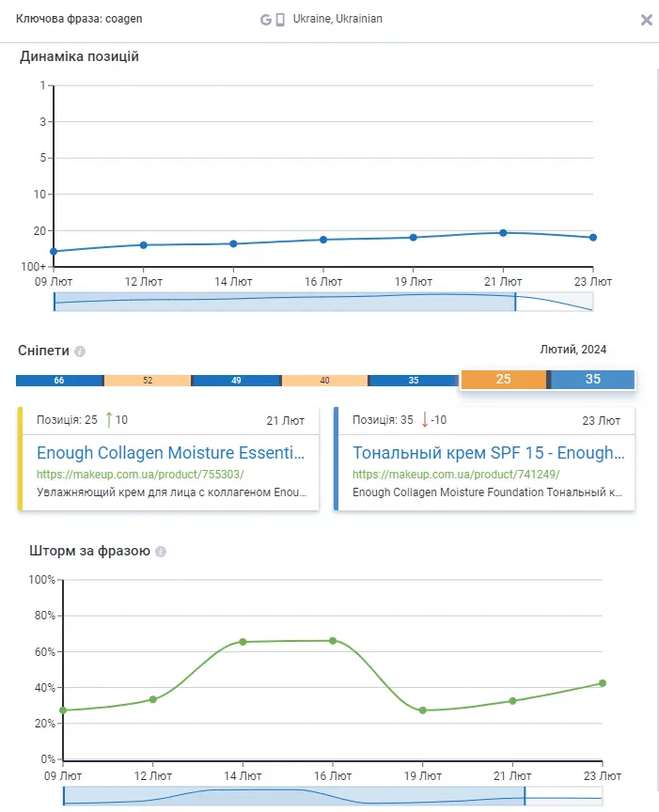
Task: Click left handle of position range selector
Action: (x=55, y=302)
